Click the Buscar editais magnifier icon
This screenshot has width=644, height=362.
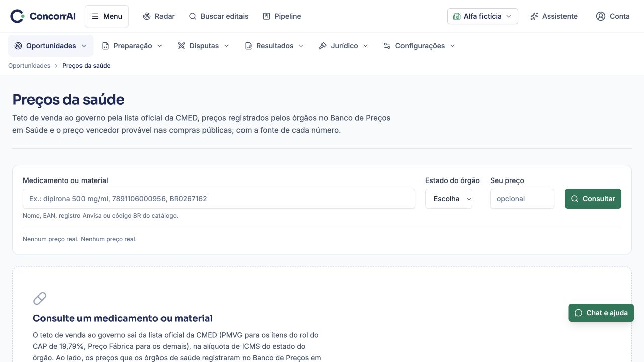(193, 16)
